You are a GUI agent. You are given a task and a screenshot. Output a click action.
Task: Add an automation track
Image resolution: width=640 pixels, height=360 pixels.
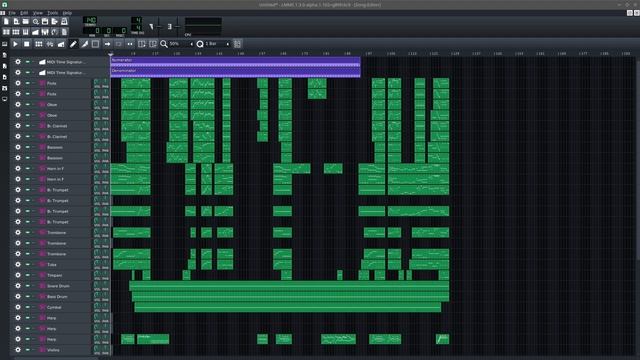pyautogui.click(x=61, y=44)
